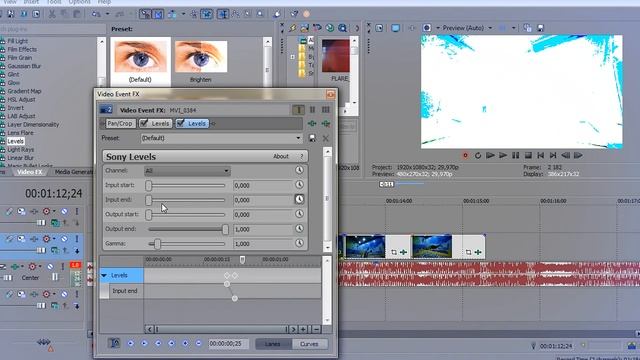Image resolution: width=640 pixels, height=360 pixels.
Task: Click the Play from start button
Action: tap(490, 156)
